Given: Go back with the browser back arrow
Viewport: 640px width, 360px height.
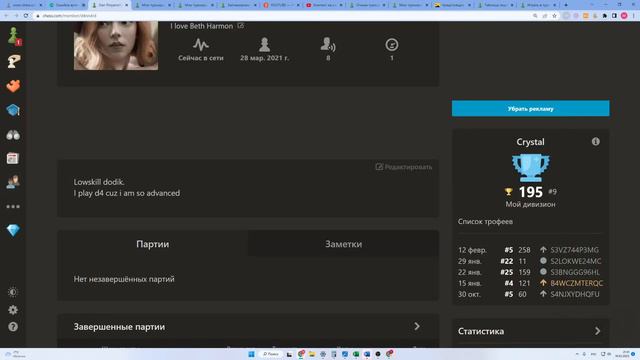Looking at the screenshot, I should click(7, 16).
